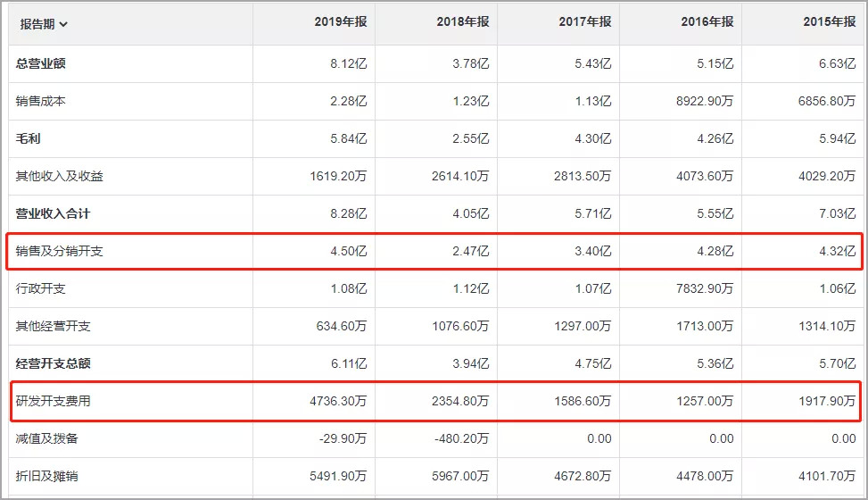
Task: Click the 其他经营开支 row label
Action: click(54, 326)
